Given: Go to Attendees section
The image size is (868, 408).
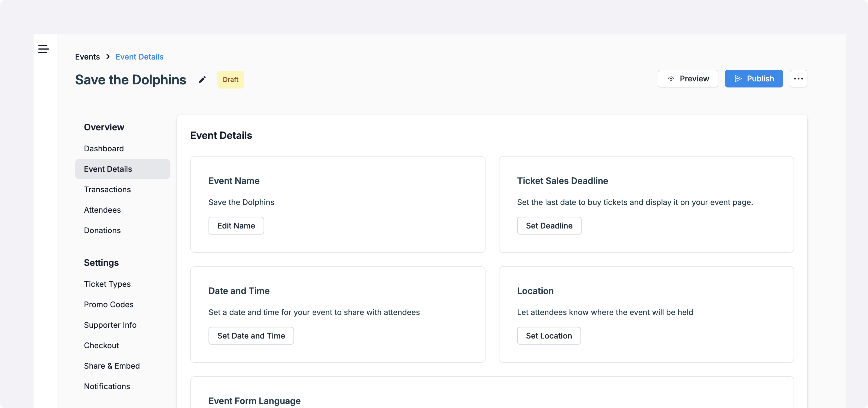Looking at the screenshot, I should coord(102,210).
